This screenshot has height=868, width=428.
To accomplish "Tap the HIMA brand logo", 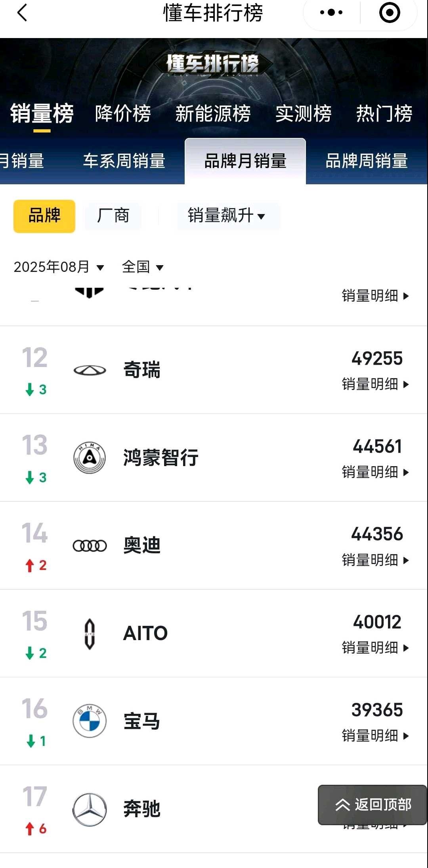I will (x=90, y=458).
